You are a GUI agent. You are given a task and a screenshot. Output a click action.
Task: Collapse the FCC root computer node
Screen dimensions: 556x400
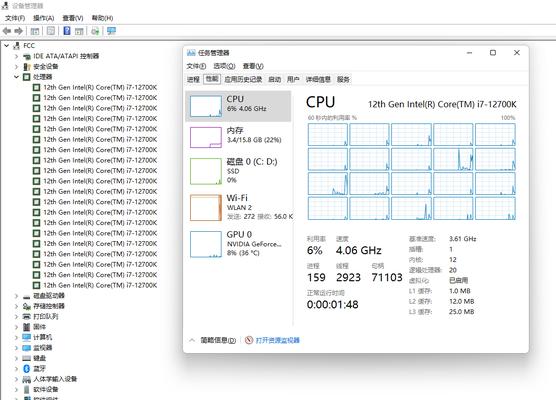point(6,45)
